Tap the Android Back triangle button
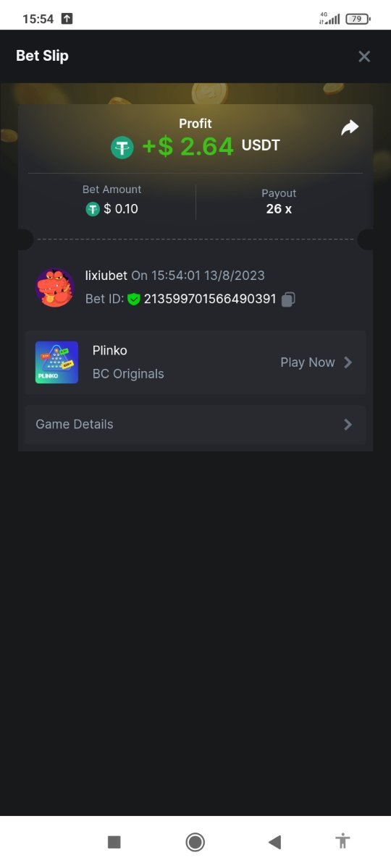The width and height of the screenshot is (391, 868). [x=274, y=842]
